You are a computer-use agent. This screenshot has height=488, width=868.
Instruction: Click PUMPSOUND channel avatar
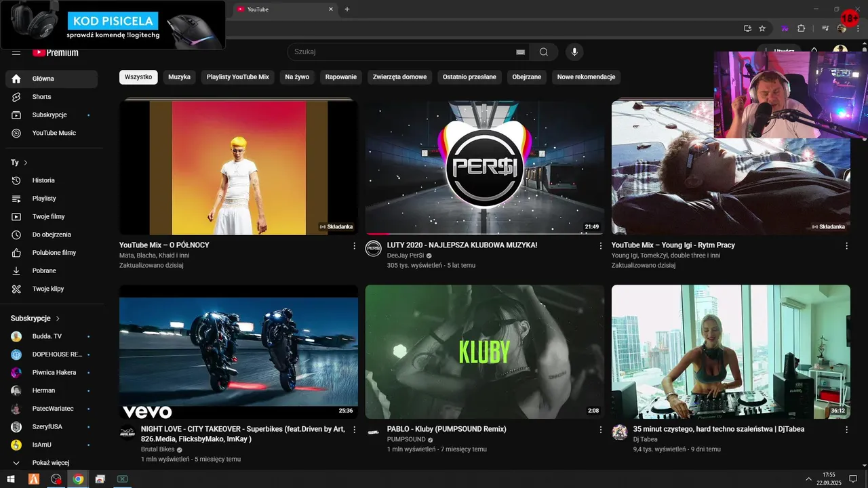coord(374,432)
